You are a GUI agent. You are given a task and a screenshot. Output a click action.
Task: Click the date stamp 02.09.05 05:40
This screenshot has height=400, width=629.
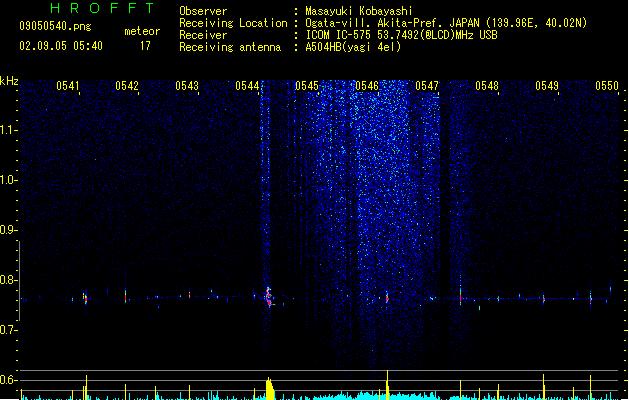(x=61, y=46)
